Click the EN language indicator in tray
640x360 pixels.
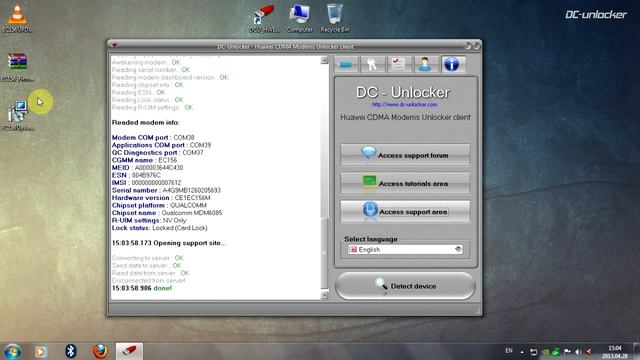point(509,351)
